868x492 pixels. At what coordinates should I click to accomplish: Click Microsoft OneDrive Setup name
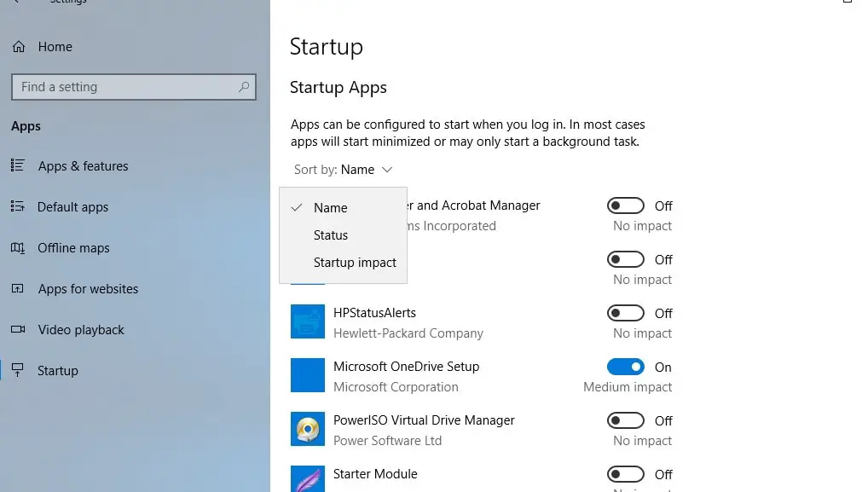click(407, 367)
